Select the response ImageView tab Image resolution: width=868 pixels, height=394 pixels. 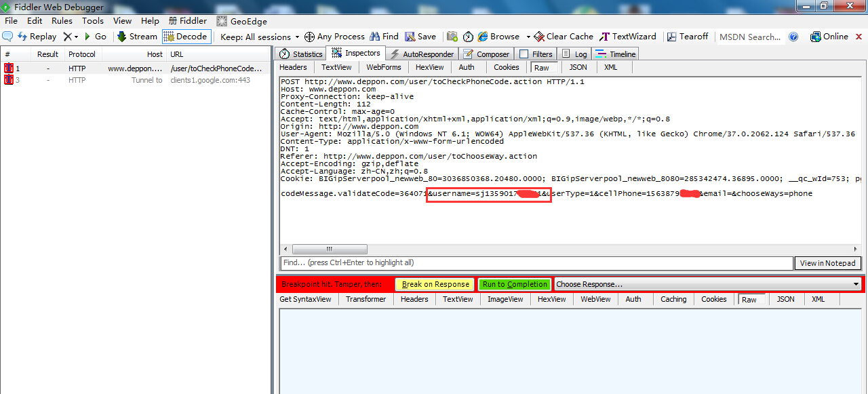pyautogui.click(x=505, y=299)
